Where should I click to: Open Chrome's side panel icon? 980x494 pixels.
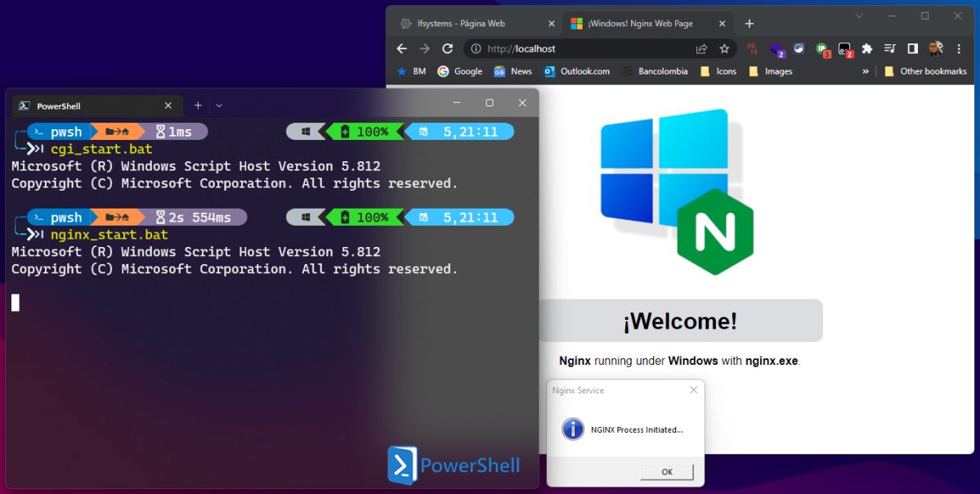(912, 48)
